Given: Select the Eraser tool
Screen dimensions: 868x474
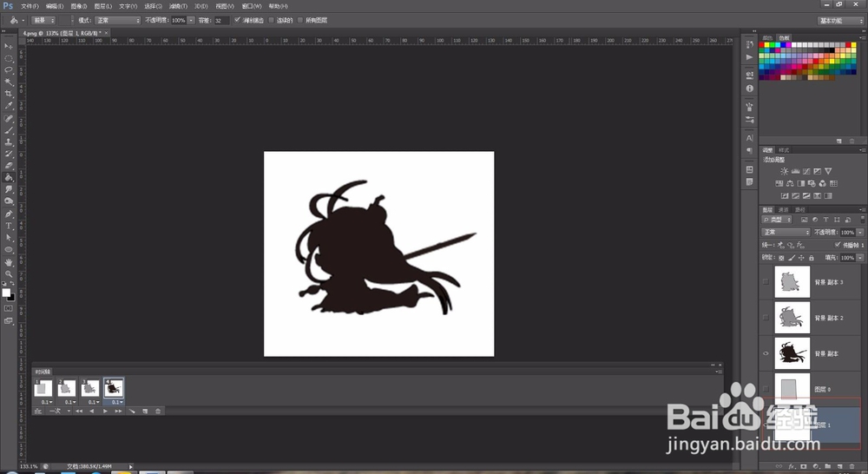Looking at the screenshot, I should coord(9,166).
